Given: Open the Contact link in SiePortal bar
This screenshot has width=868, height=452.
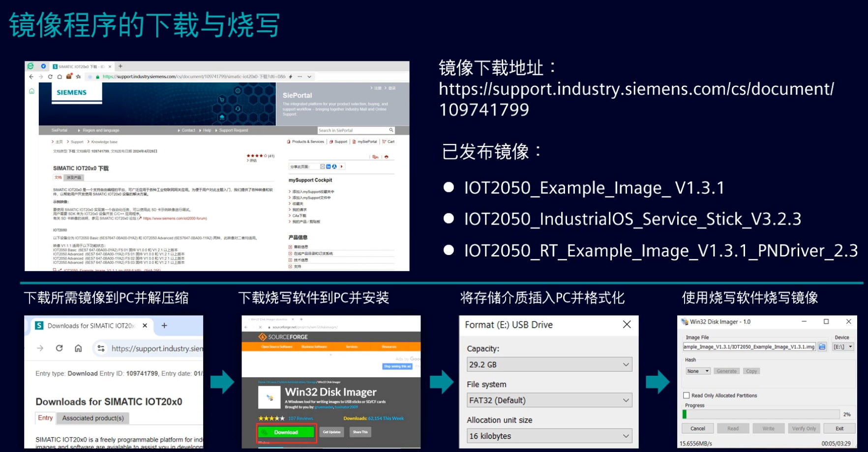Looking at the screenshot, I should pyautogui.click(x=188, y=130).
